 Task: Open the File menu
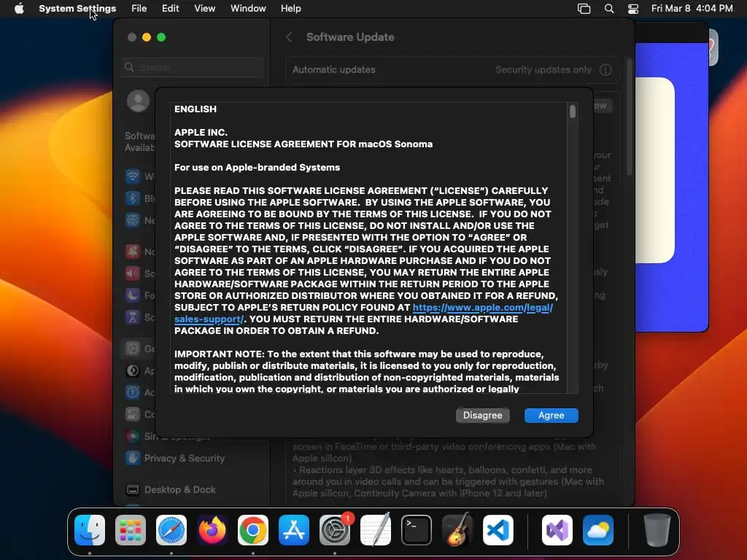pyautogui.click(x=139, y=9)
